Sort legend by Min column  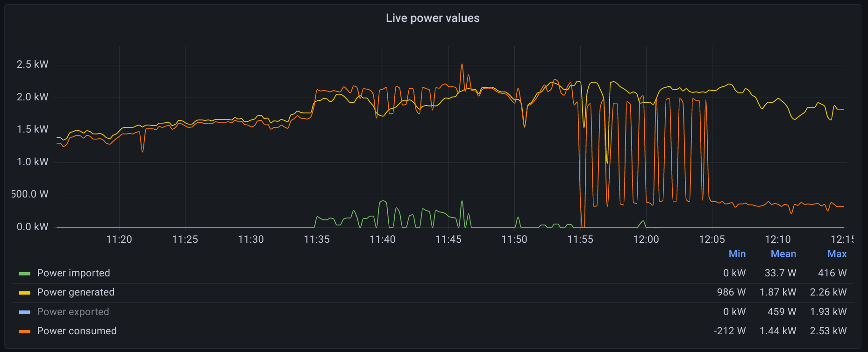coord(737,254)
